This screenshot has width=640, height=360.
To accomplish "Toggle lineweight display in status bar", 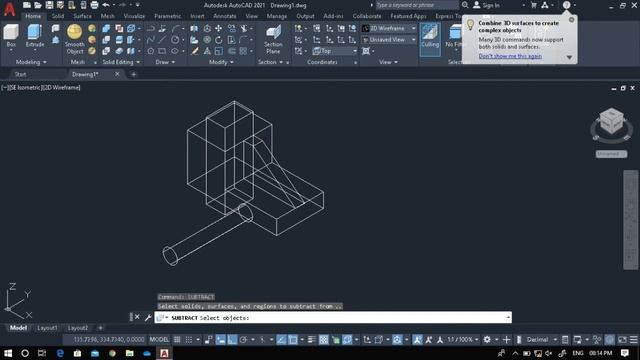I will [x=312, y=340].
